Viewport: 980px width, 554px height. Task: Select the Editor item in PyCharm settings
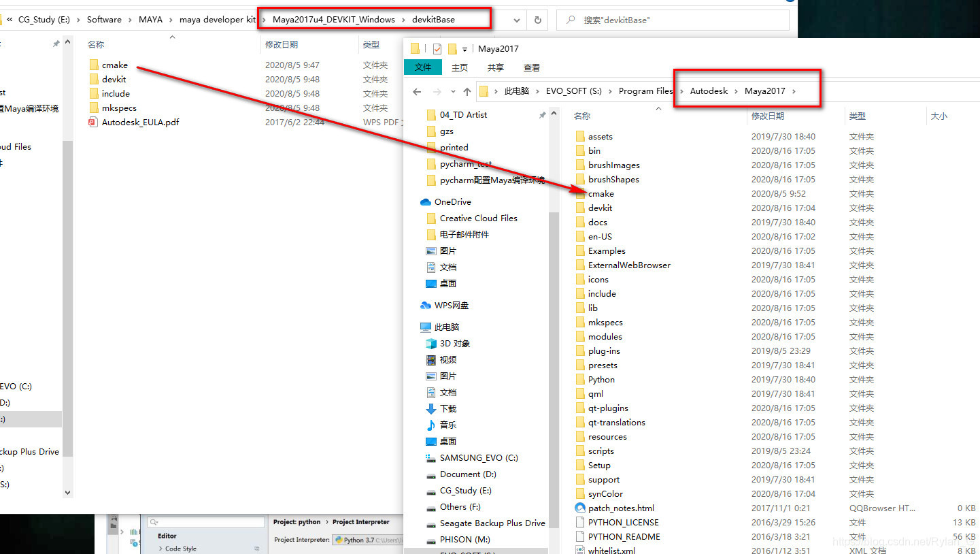(167, 536)
